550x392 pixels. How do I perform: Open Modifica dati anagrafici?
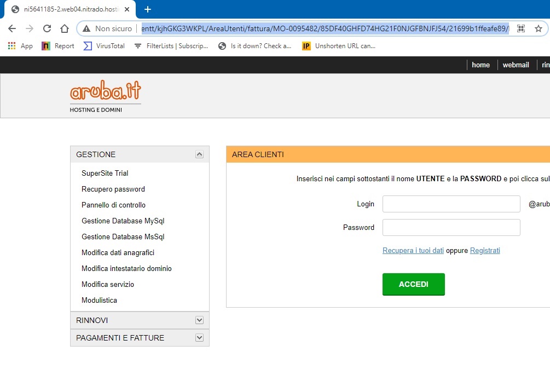(118, 253)
